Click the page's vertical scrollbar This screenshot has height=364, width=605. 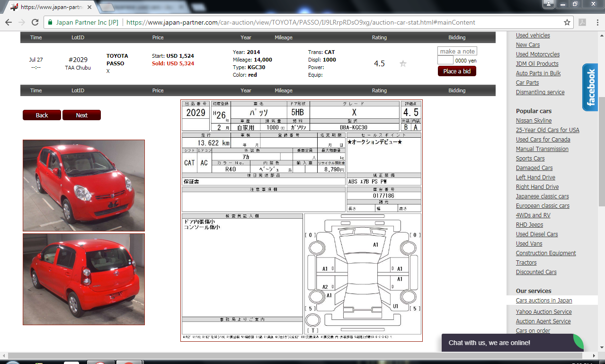pyautogui.click(x=601, y=151)
